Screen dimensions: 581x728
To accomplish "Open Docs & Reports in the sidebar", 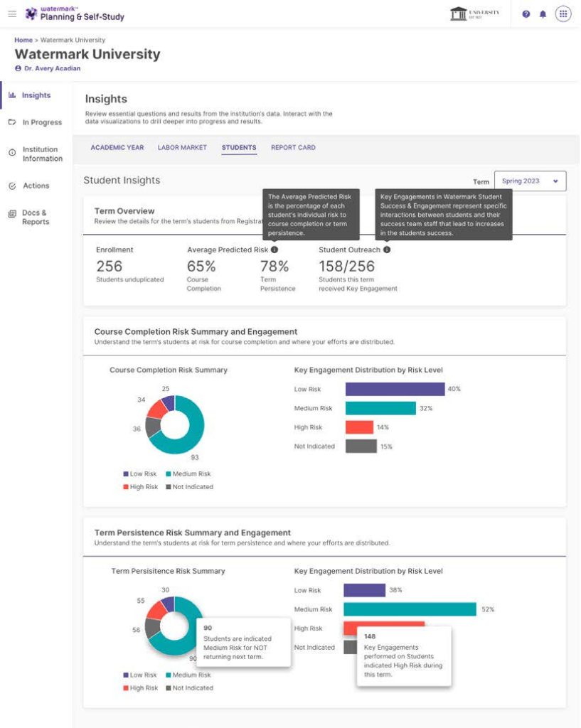I will [36, 218].
